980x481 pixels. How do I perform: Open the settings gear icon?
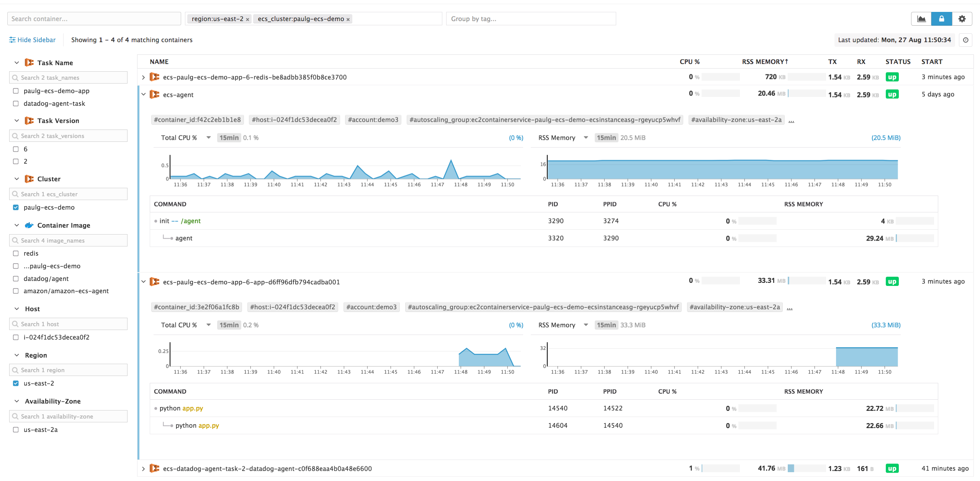tap(962, 18)
